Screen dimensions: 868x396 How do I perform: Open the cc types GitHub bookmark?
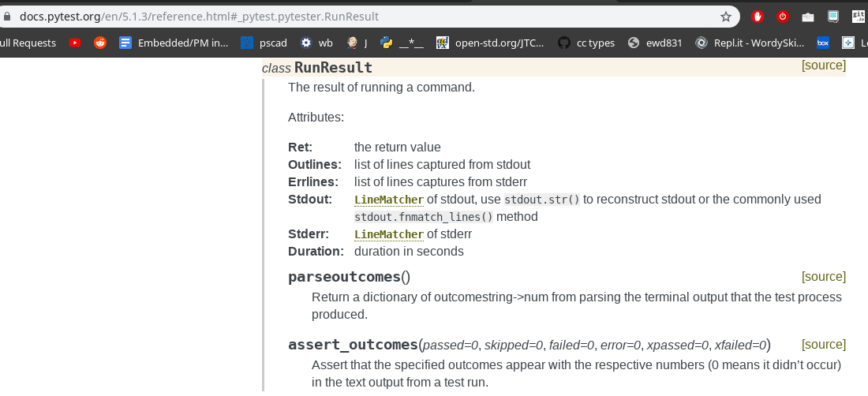(x=586, y=43)
